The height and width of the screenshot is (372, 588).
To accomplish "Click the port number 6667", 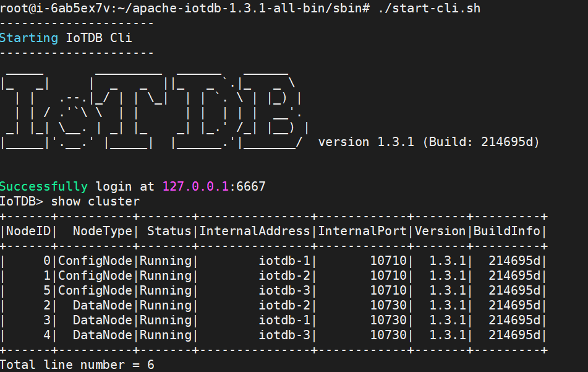I will point(250,186).
